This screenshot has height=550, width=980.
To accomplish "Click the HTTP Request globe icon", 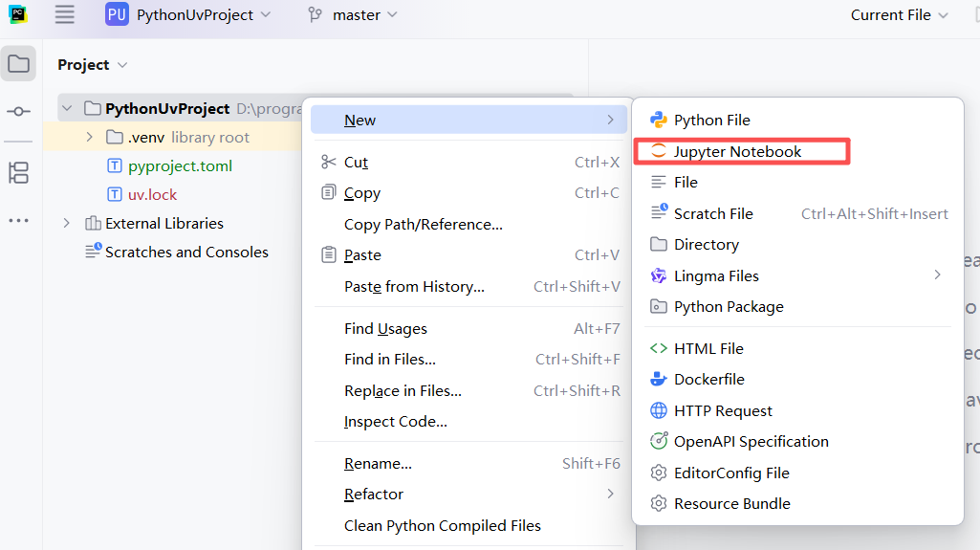I will coord(659,410).
